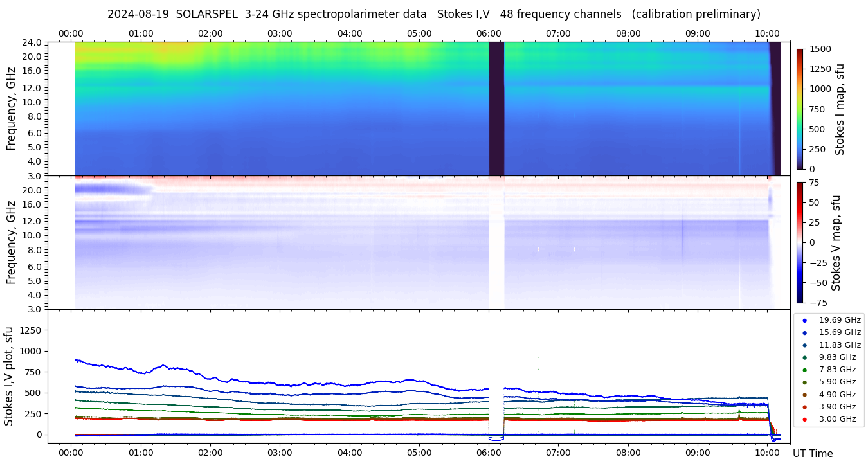The height and width of the screenshot is (466, 868).
Task: Click the 1500 tick label on the Stokes I colorbar
Action: point(822,49)
